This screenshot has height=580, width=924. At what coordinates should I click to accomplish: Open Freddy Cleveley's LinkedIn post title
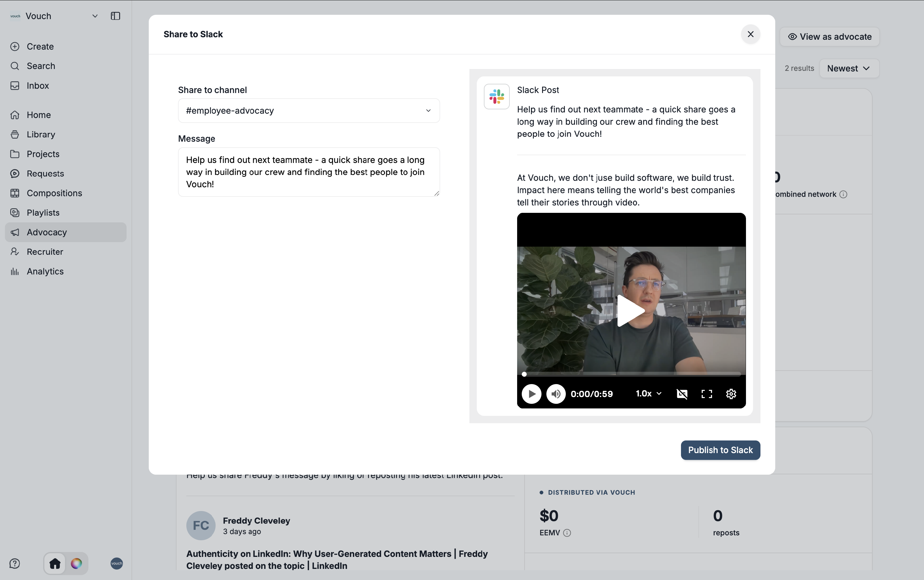click(x=337, y=560)
